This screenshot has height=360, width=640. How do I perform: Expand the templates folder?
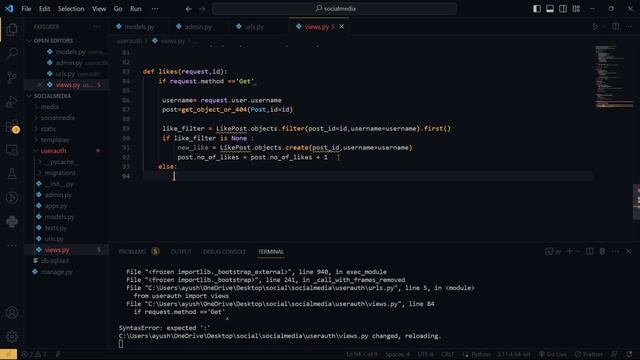coord(55,140)
